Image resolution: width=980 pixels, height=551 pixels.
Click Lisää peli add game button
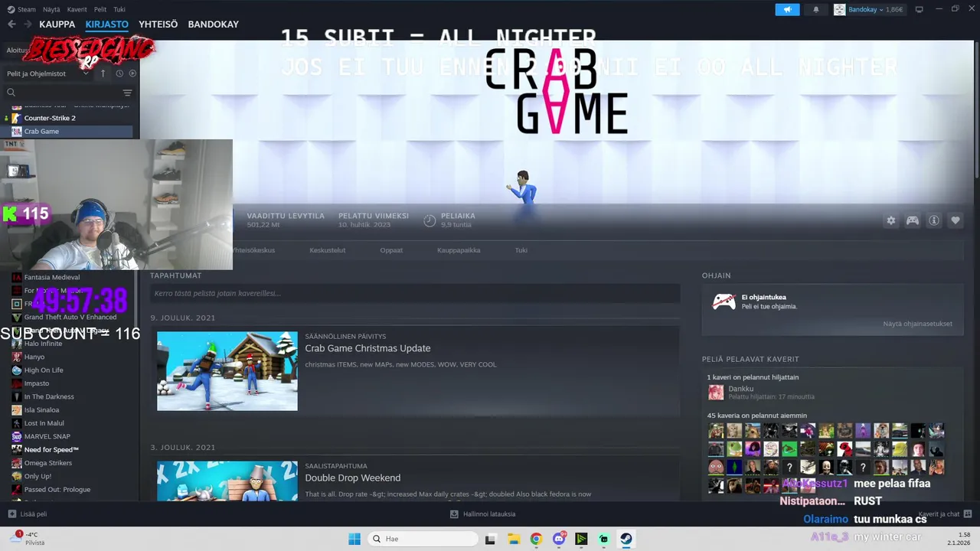27,514
